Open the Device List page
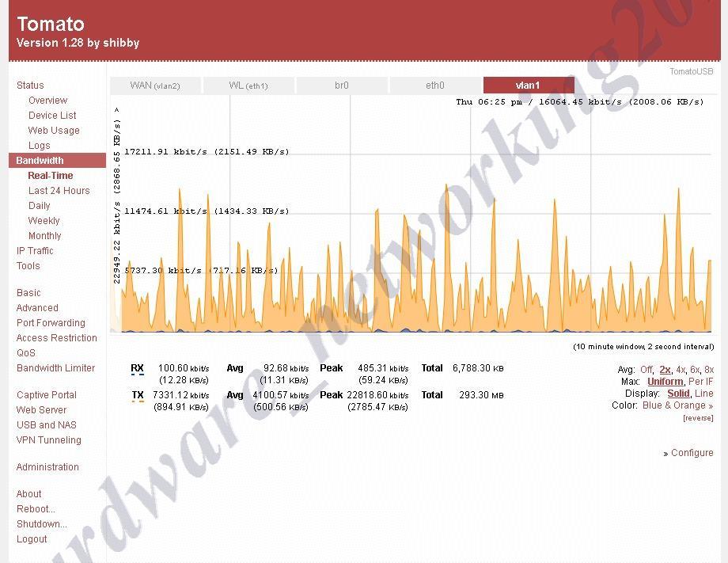Screen dimensions: 728x563 52,115
